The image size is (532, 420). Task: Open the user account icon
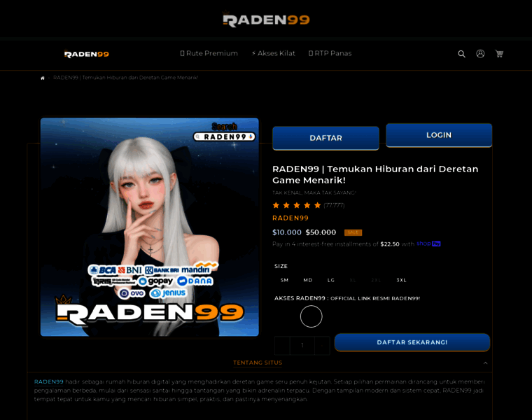[480, 54]
